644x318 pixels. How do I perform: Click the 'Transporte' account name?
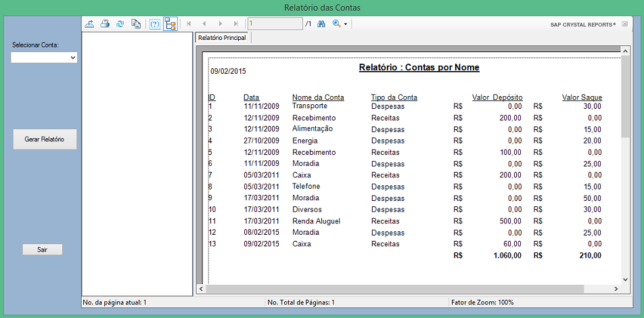click(310, 106)
